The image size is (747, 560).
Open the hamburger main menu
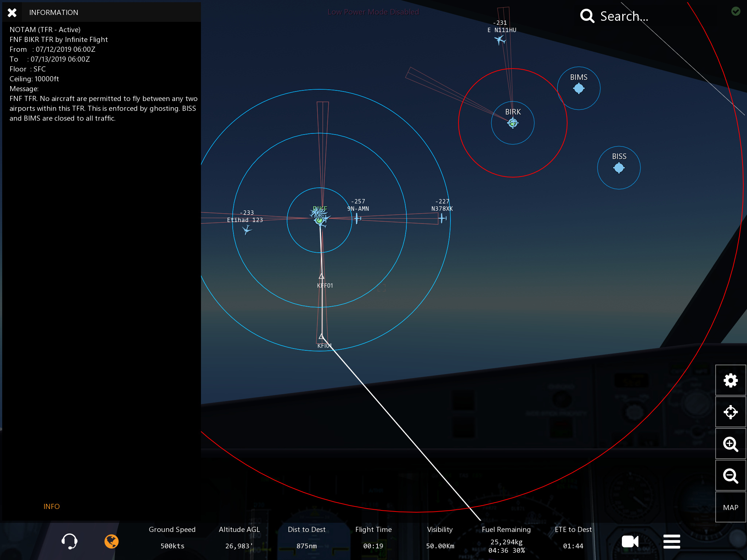click(671, 541)
